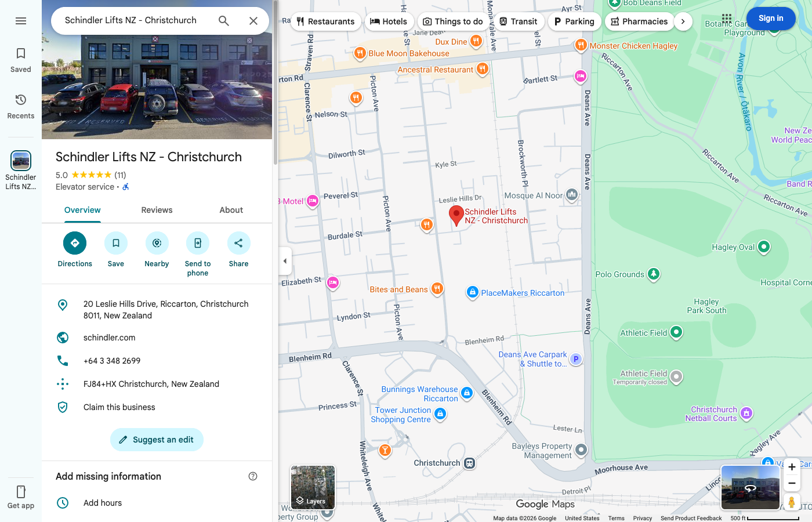Click Suggest an edit button
Viewport: 812px width, 522px height.
pyautogui.click(x=157, y=440)
